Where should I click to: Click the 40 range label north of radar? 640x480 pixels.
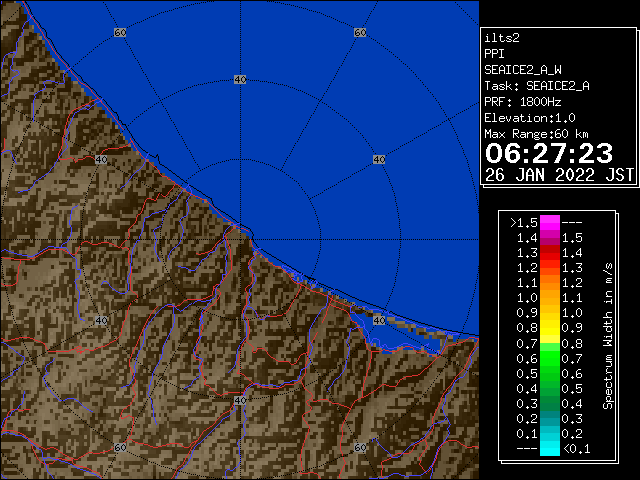tap(240, 79)
